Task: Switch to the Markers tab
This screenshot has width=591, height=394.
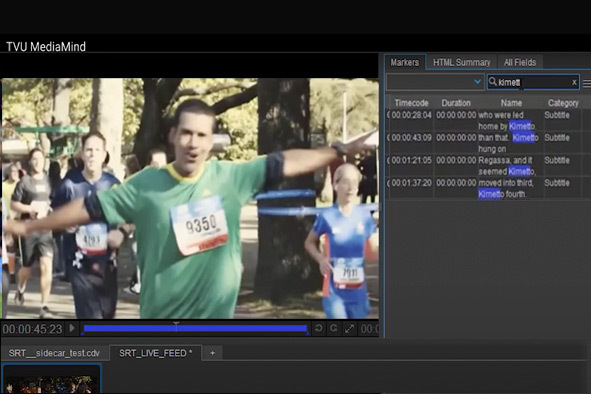Action: pyautogui.click(x=404, y=62)
